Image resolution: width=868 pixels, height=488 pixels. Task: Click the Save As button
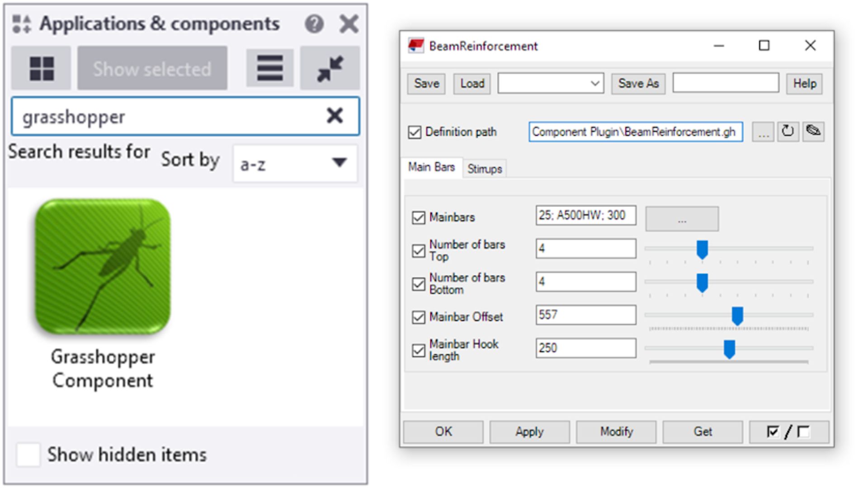[638, 84]
